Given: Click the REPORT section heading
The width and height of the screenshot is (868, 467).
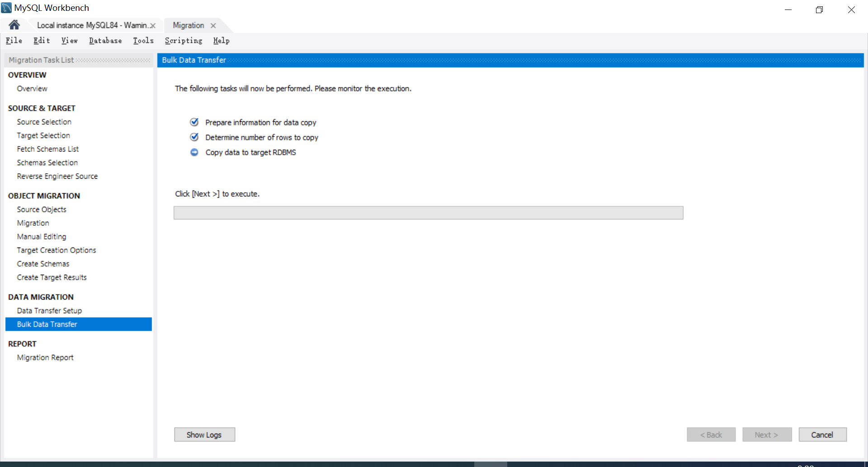Looking at the screenshot, I should [22, 344].
